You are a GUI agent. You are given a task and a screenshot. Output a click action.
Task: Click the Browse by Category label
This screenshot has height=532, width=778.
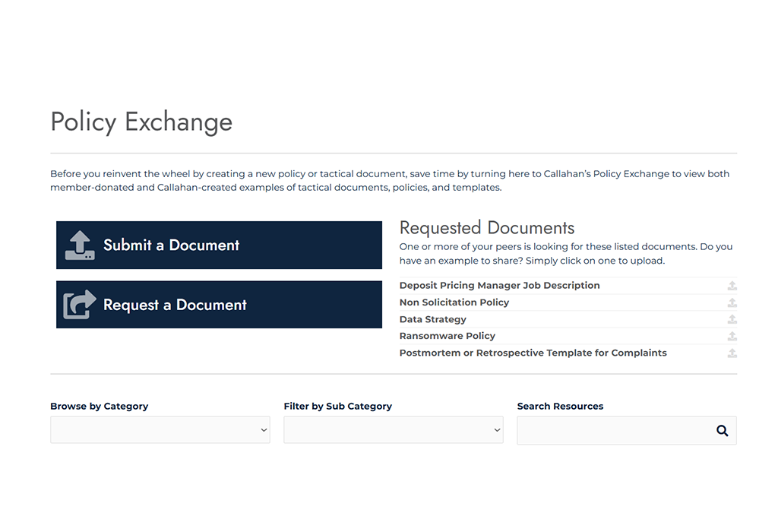point(99,407)
